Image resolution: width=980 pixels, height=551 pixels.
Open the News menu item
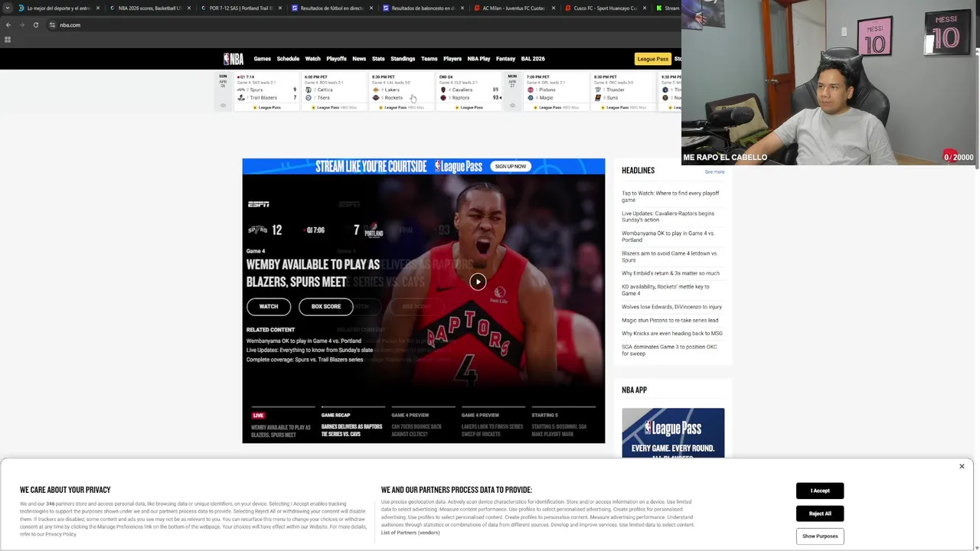tap(359, 59)
